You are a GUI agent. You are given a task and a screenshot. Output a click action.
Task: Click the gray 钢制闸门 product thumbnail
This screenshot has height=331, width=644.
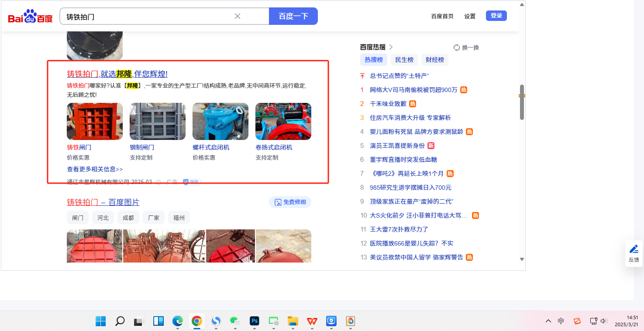[x=158, y=121]
